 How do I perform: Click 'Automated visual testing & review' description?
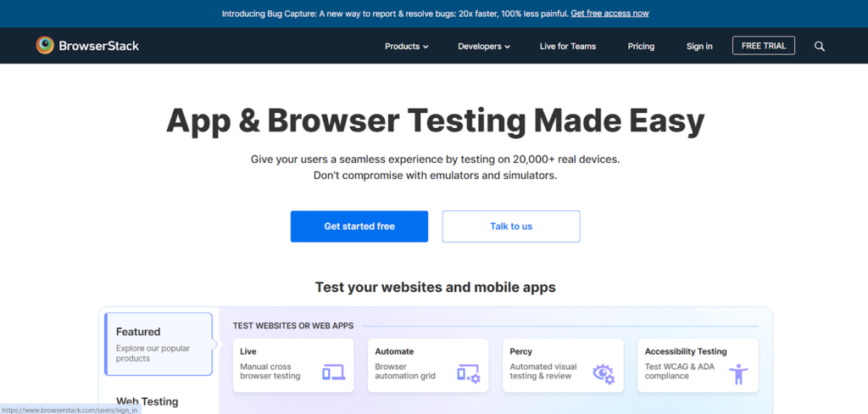tap(543, 372)
